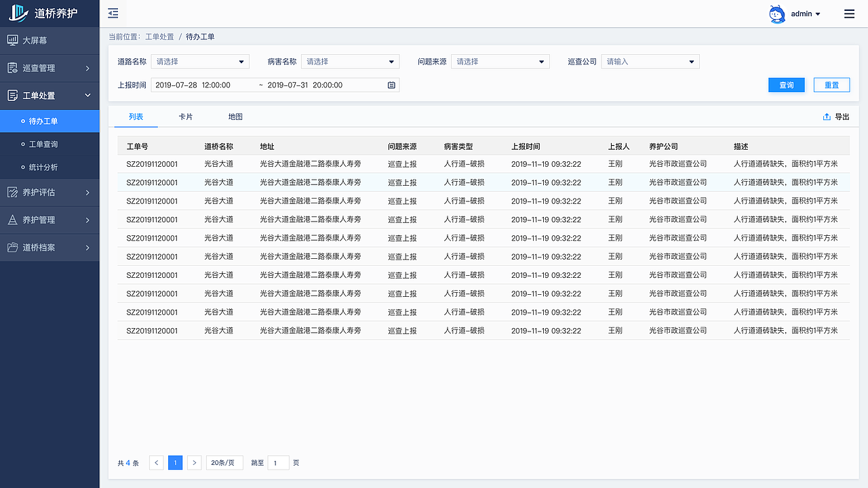Click the 工单号 column header
The width and height of the screenshot is (868, 488).
138,146
